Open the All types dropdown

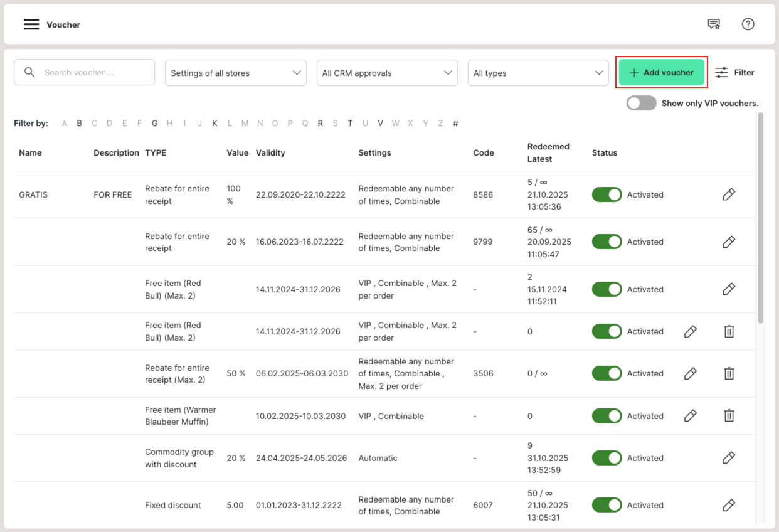point(538,73)
